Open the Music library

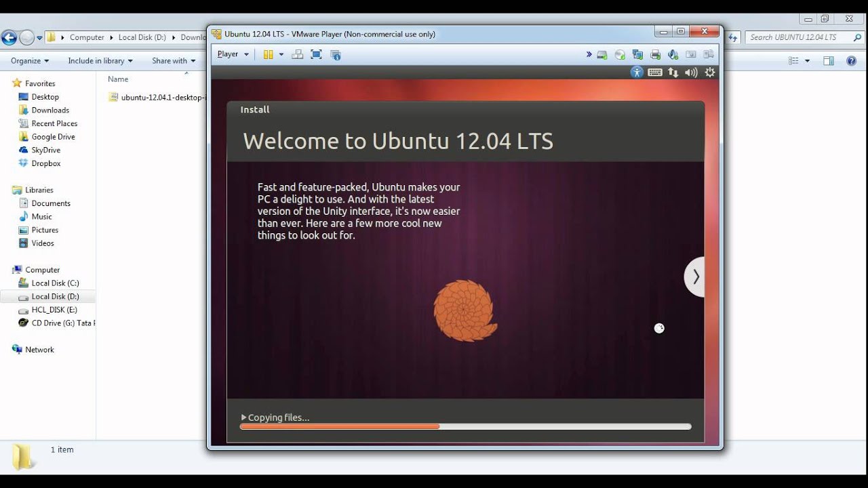[x=41, y=216]
